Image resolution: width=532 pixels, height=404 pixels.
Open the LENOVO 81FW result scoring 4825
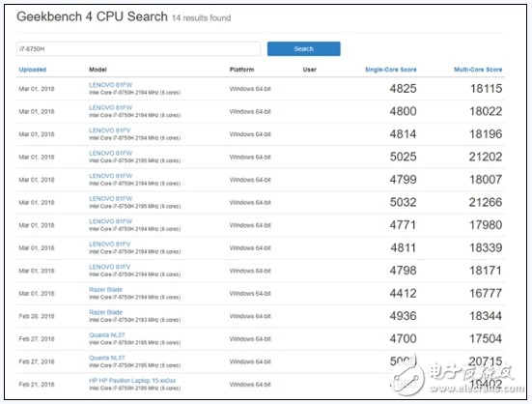[111, 85]
